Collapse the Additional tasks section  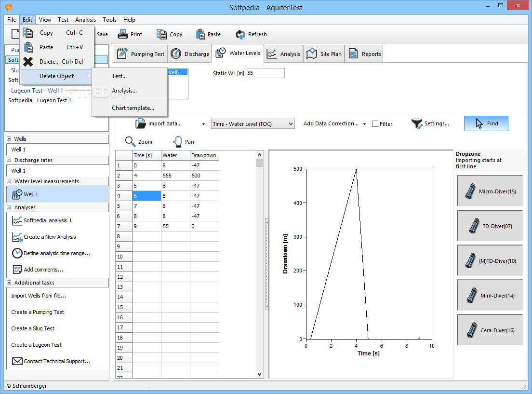[x=9, y=282]
